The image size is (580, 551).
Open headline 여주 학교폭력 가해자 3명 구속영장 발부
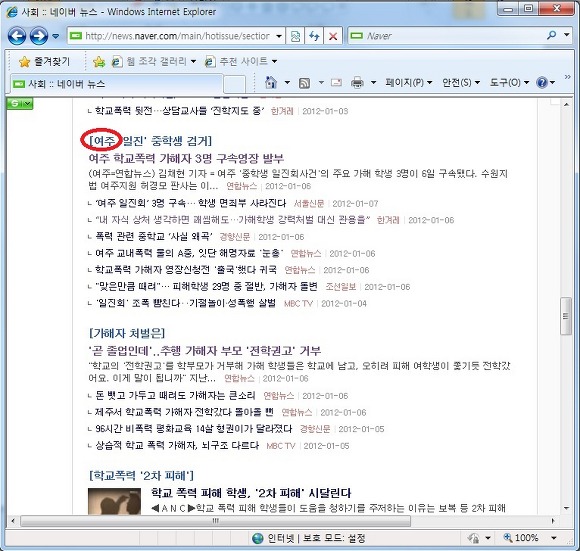point(186,159)
